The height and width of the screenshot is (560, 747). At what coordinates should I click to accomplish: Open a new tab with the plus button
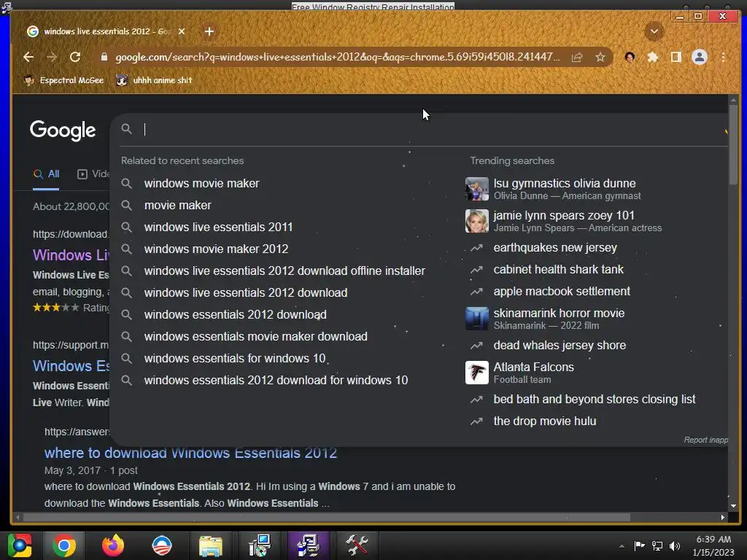click(209, 31)
